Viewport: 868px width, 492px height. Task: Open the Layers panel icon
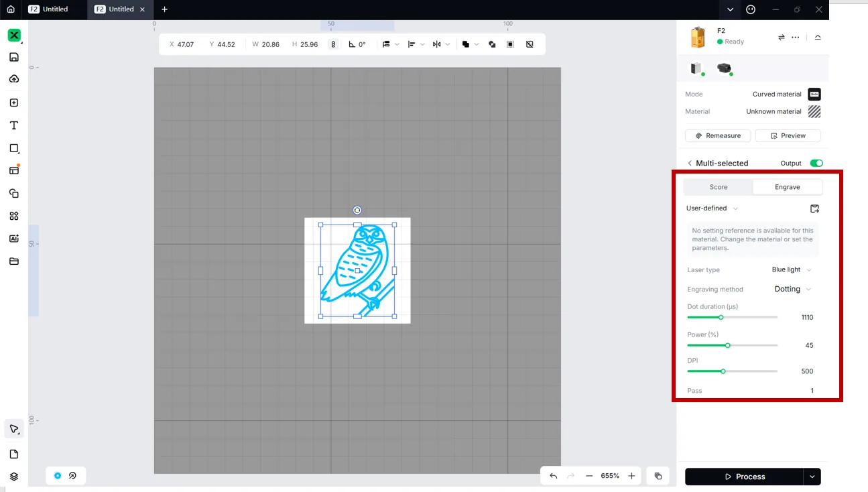coord(14,477)
